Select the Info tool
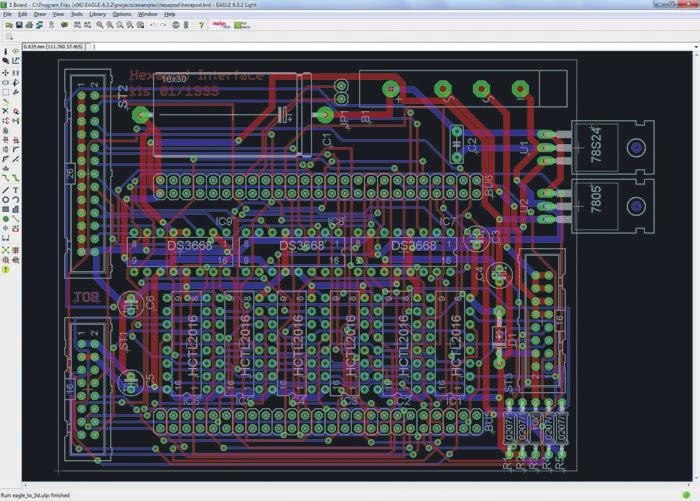 [x=6, y=51]
